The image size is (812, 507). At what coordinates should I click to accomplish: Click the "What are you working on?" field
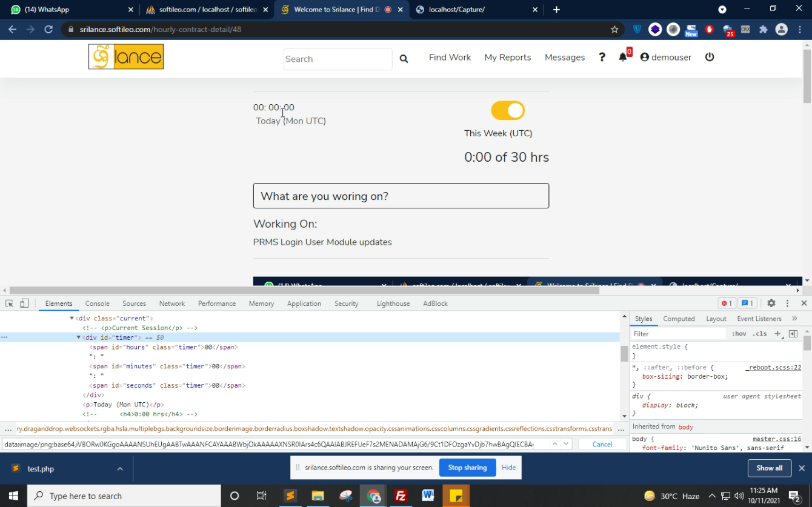click(401, 196)
